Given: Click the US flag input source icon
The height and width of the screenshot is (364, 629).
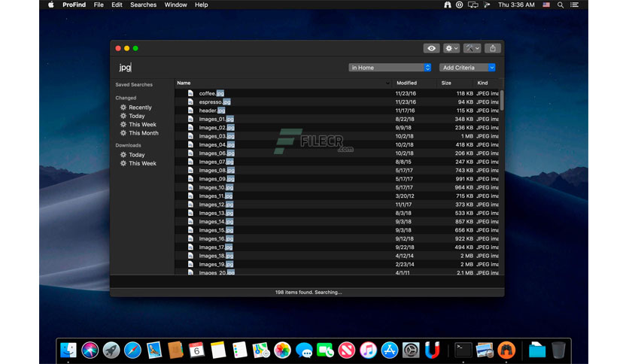Looking at the screenshot, I should pyautogui.click(x=546, y=5).
